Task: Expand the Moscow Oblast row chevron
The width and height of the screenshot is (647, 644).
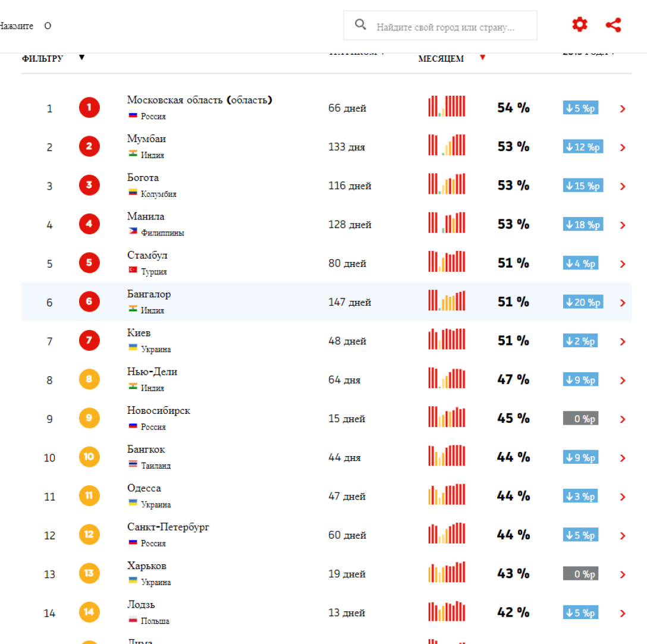Action: (623, 109)
